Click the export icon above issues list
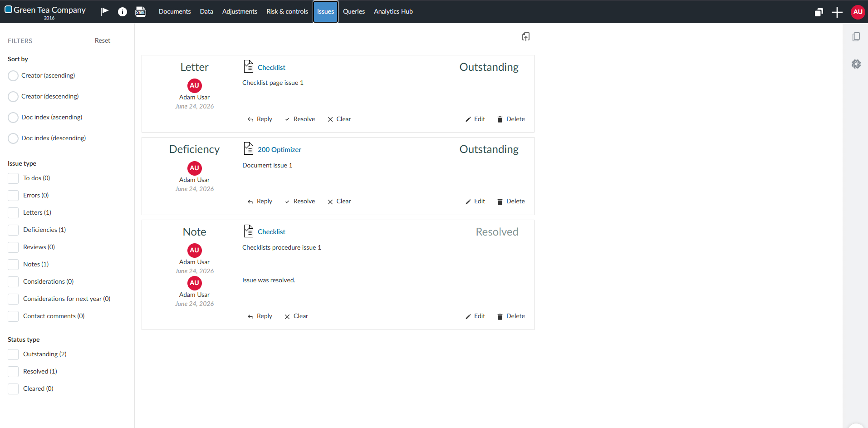 point(526,37)
